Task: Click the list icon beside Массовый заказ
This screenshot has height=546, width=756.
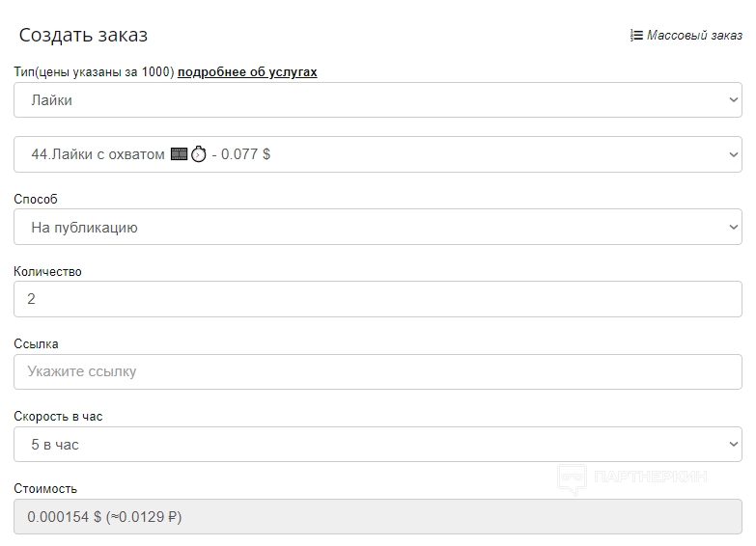Action: 636,36
